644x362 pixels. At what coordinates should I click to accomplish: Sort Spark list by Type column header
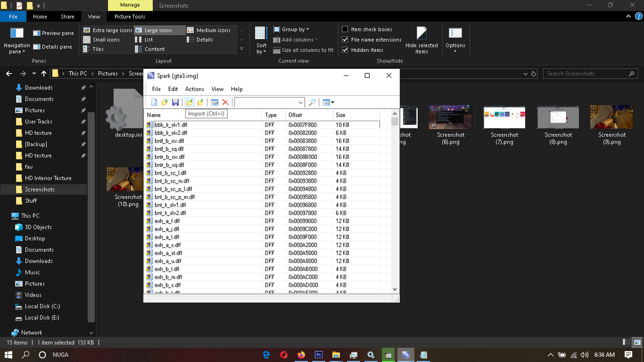point(274,115)
